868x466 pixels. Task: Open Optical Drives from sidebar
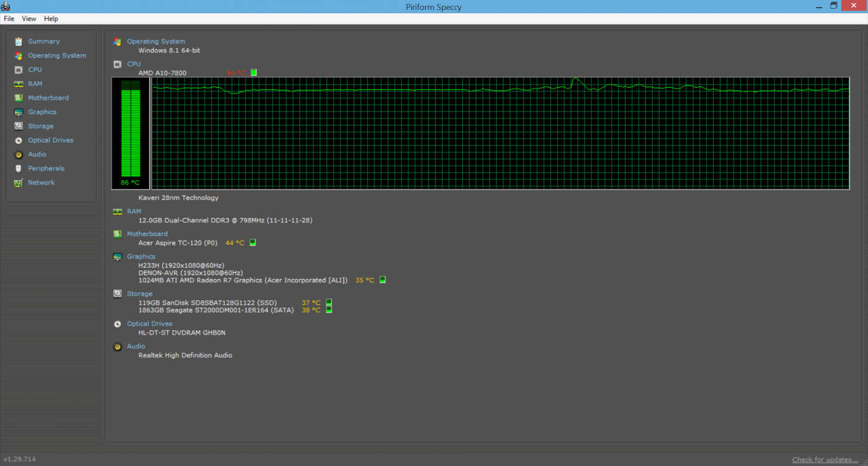50,140
